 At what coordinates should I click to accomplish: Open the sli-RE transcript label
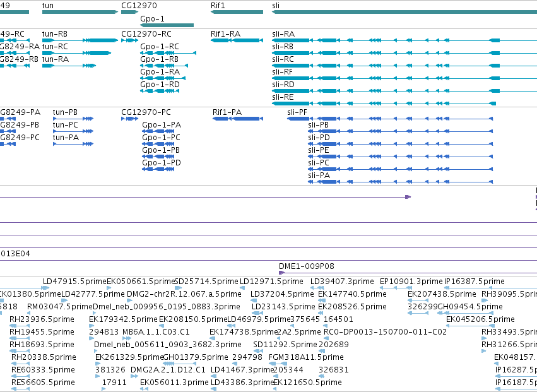click(x=283, y=97)
